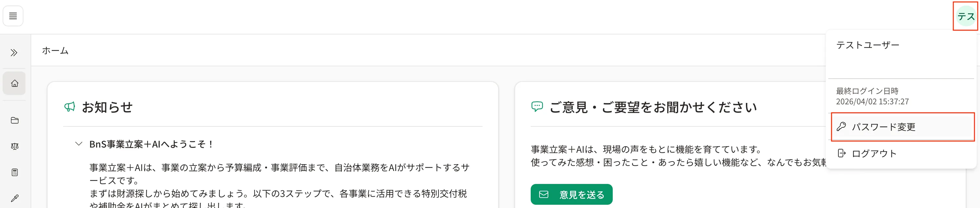Click the BnS事業立案+AIへようこそ! heading text

151,144
